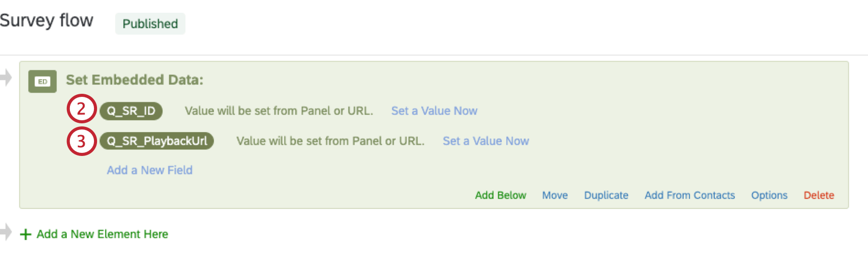Set a Value Now for Q_SR_PlaybackUrl
This screenshot has width=868, height=264.
click(x=486, y=141)
